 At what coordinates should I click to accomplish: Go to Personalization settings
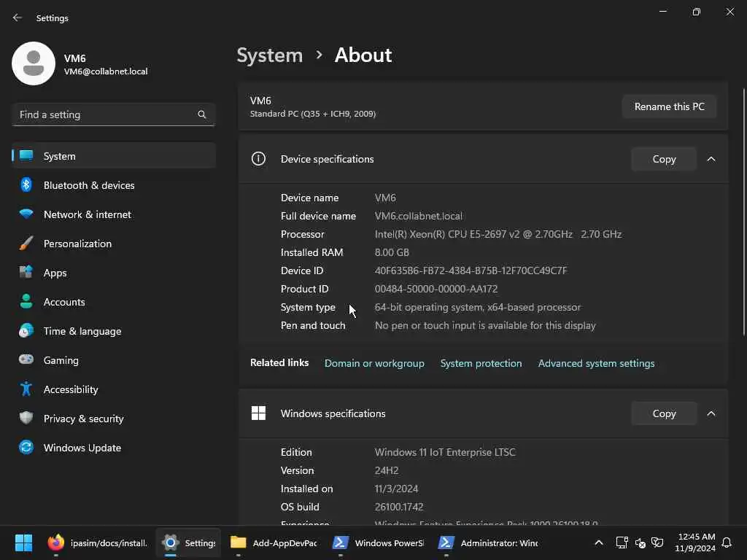tap(114, 244)
